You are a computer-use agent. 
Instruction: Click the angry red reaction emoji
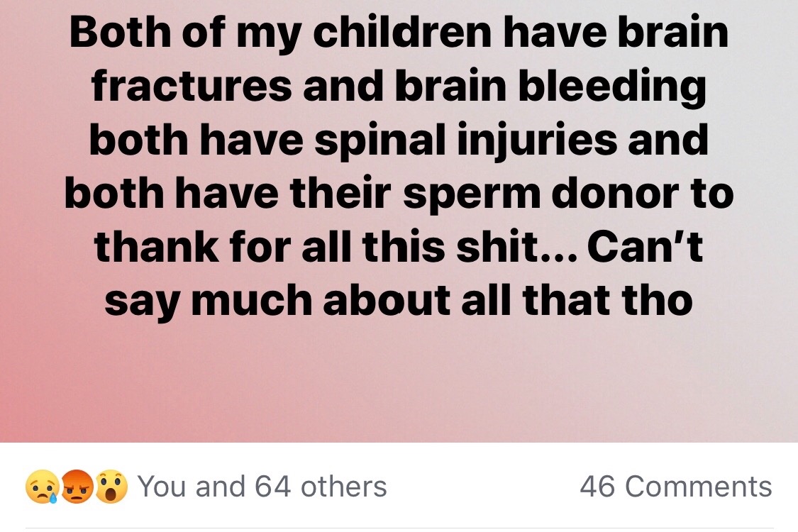77,486
